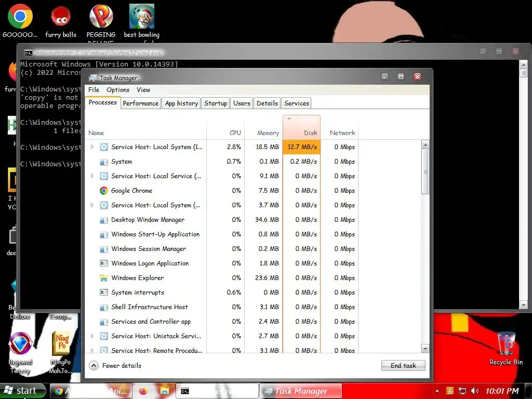This screenshot has width=532, height=399.
Task: Click the Windows Explorer process icon
Action: coord(104,278)
